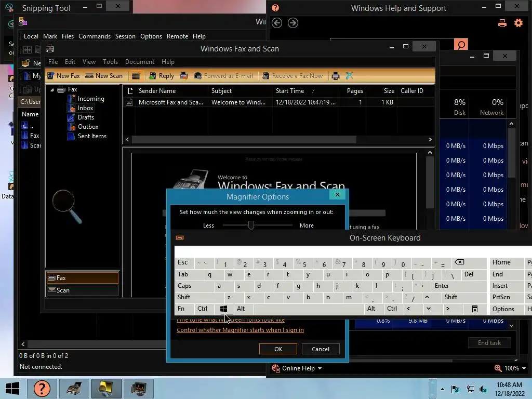Open Session menu in file manager window
This screenshot has width=532, height=399.
pos(125,36)
